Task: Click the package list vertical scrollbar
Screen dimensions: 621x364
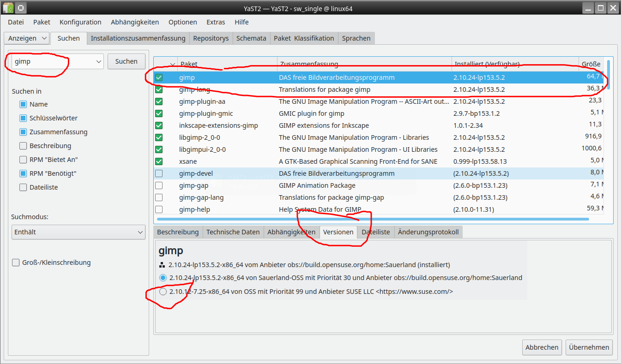Action: coord(609,74)
